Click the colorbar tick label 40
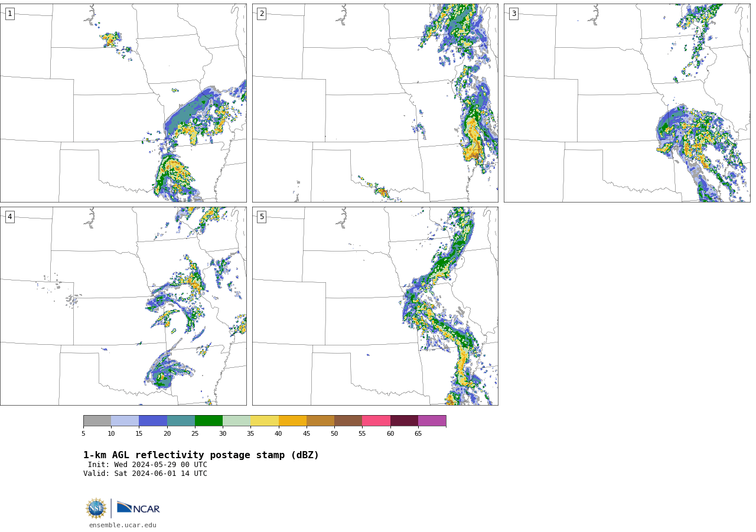The image size is (756, 532). (x=279, y=434)
